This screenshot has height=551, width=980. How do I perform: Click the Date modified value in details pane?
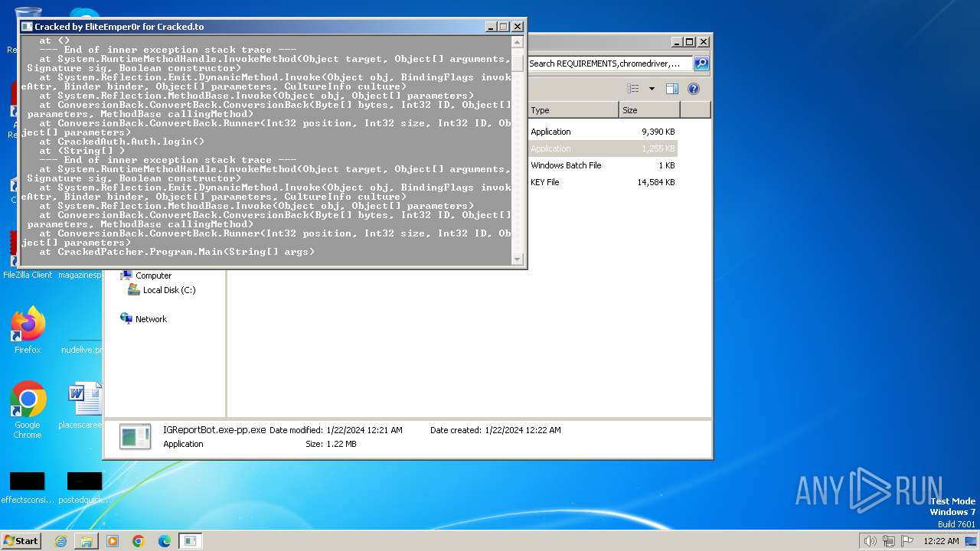[x=364, y=430]
